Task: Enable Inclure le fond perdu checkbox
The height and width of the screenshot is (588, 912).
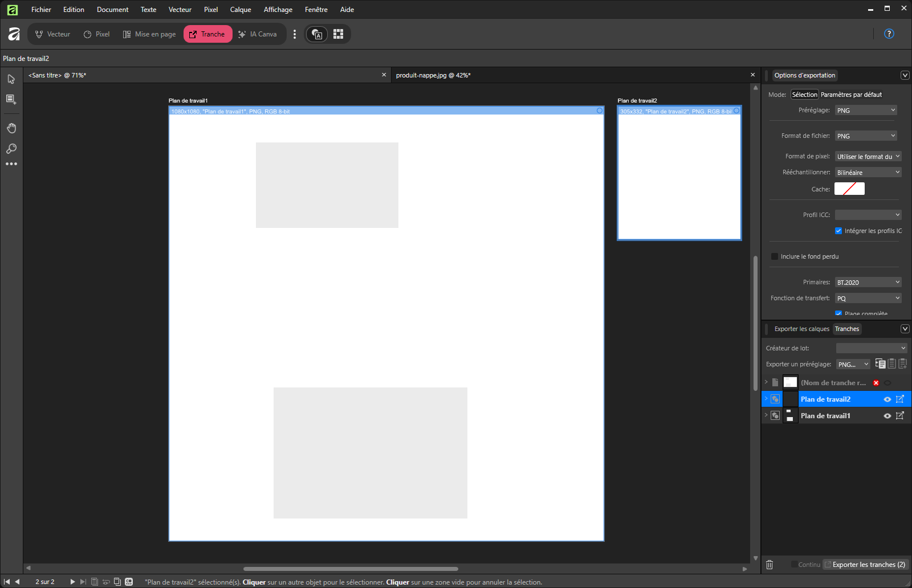Action: point(775,256)
